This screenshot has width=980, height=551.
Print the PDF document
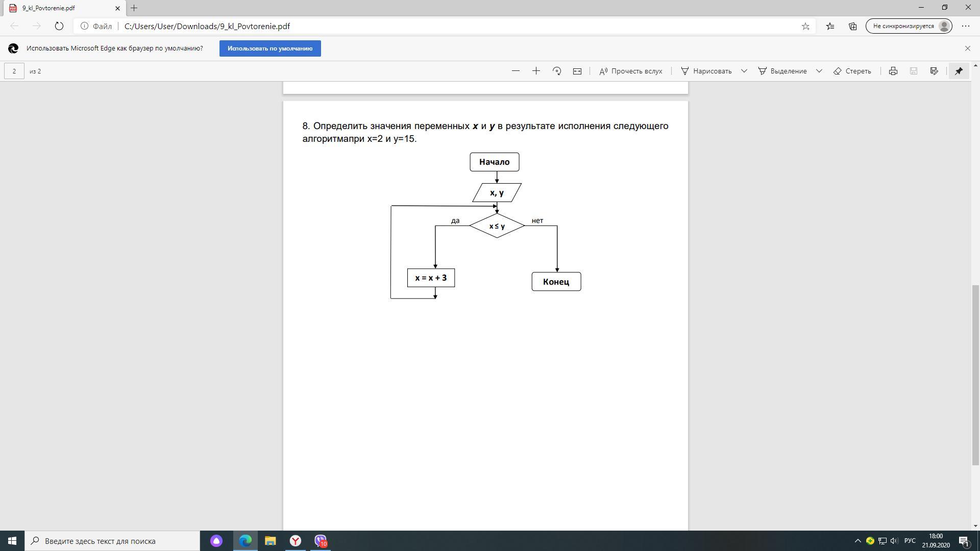pos(893,71)
